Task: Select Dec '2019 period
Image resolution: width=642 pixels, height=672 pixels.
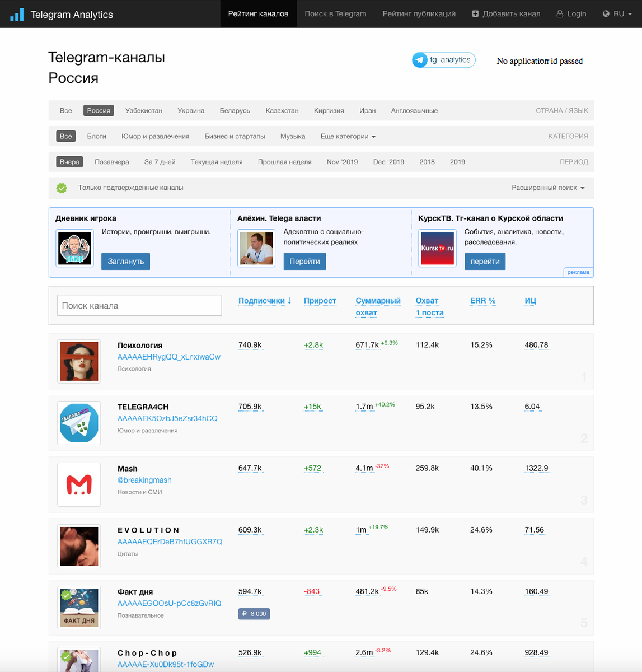Action: point(388,162)
